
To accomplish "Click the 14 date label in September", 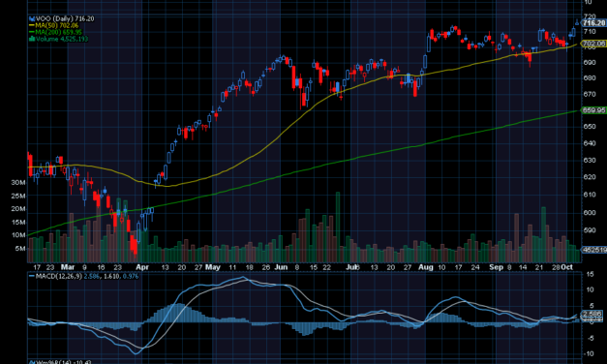I will (523, 267).
